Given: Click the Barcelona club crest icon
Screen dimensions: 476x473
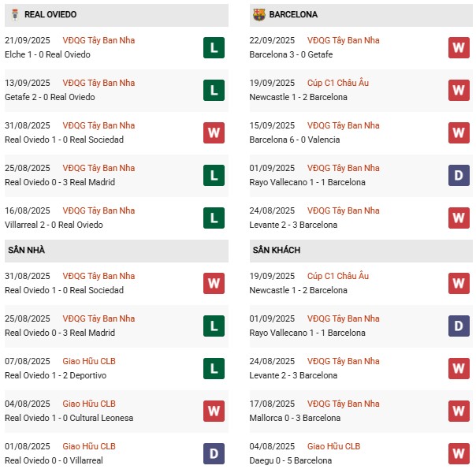Looking at the screenshot, I should 259,14.
